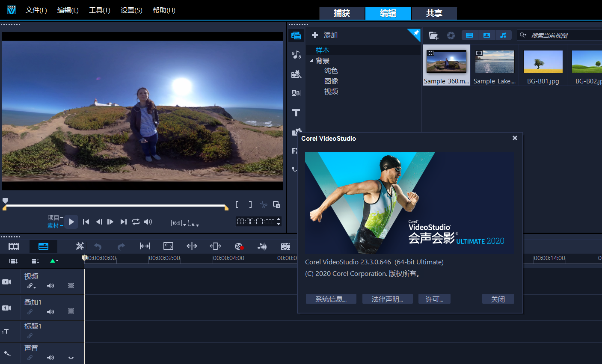Viewport: 602px width, 364px height.
Task: Click the slide tool icon in timeline toolbar
Action: [x=215, y=246]
